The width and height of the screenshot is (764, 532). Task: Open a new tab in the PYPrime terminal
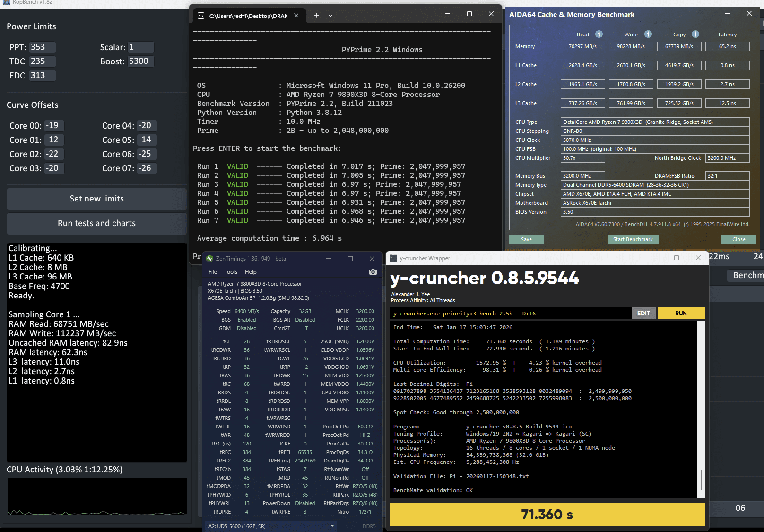coord(316,16)
